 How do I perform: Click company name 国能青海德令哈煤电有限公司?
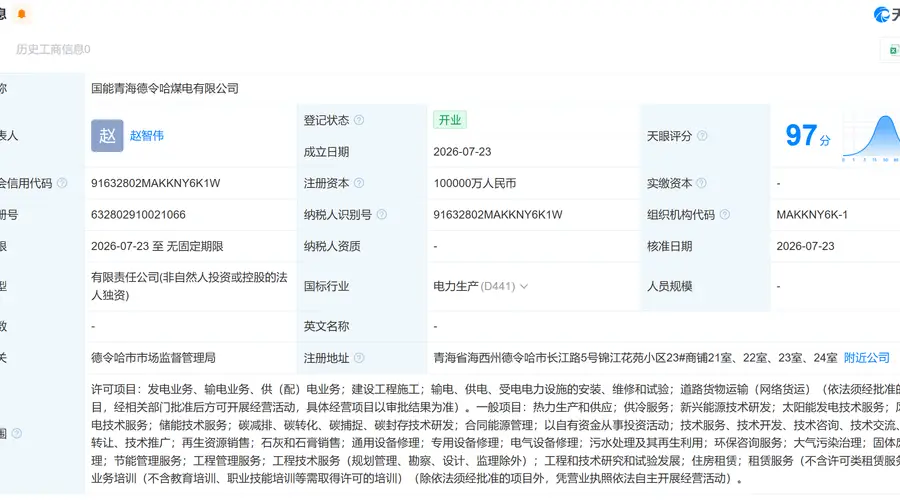point(165,88)
